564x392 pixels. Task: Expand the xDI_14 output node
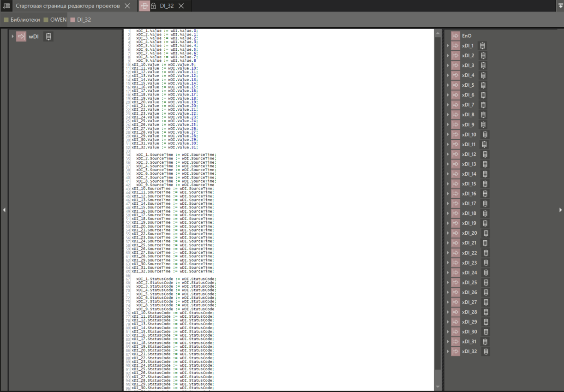tap(448, 174)
